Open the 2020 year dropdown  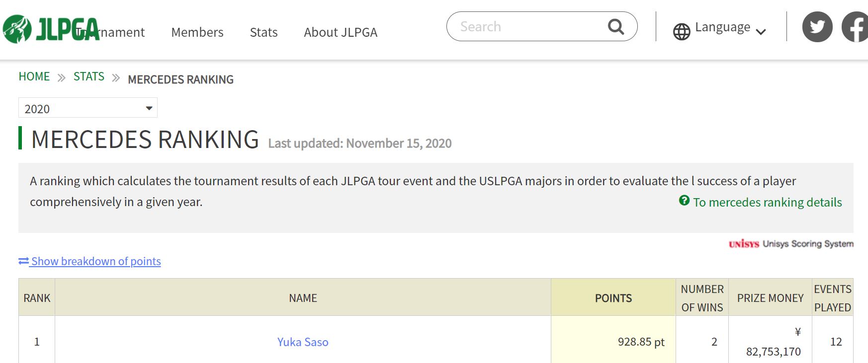click(x=88, y=108)
